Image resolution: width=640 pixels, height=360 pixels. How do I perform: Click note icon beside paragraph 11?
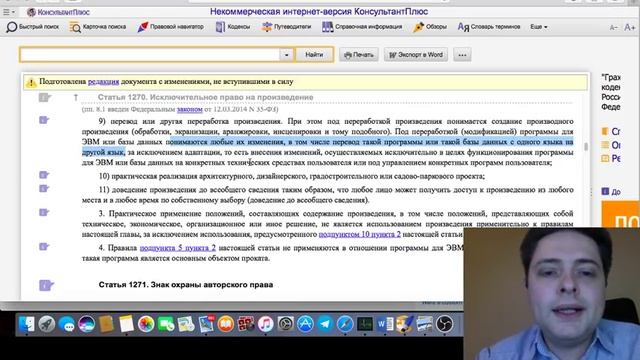pyautogui.click(x=44, y=189)
